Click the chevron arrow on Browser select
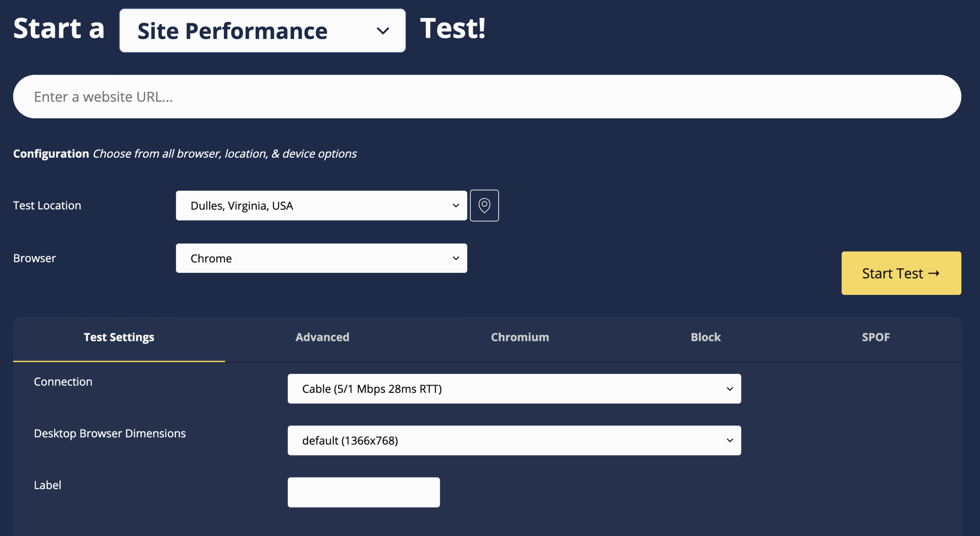 point(456,258)
